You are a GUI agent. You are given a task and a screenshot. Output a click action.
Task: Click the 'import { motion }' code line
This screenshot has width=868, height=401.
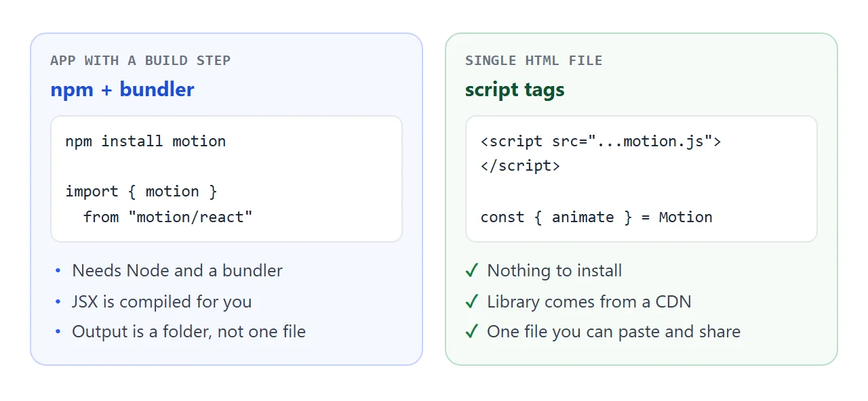coord(141,192)
